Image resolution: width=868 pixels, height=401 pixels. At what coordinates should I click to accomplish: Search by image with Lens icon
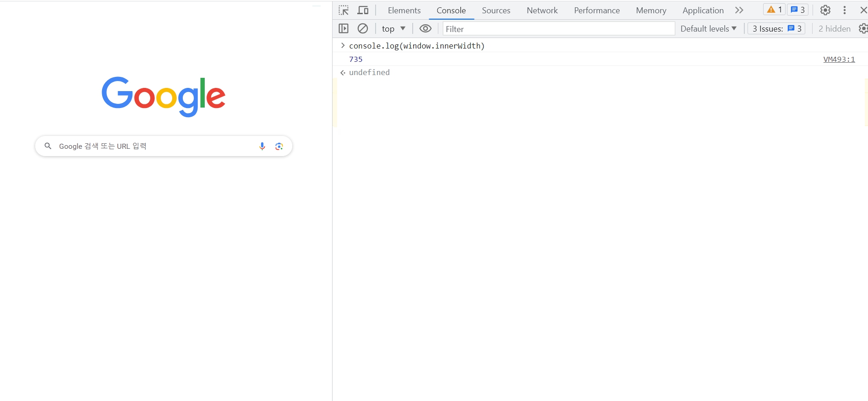[279, 146]
